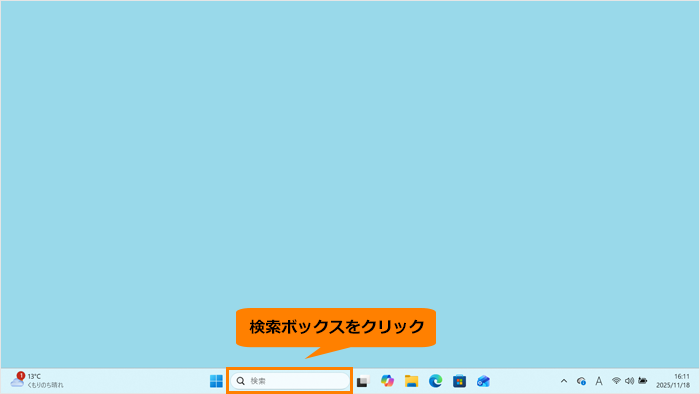Open Outlook mail app icon
Viewport: 700px width, 394px height.
[x=483, y=381]
